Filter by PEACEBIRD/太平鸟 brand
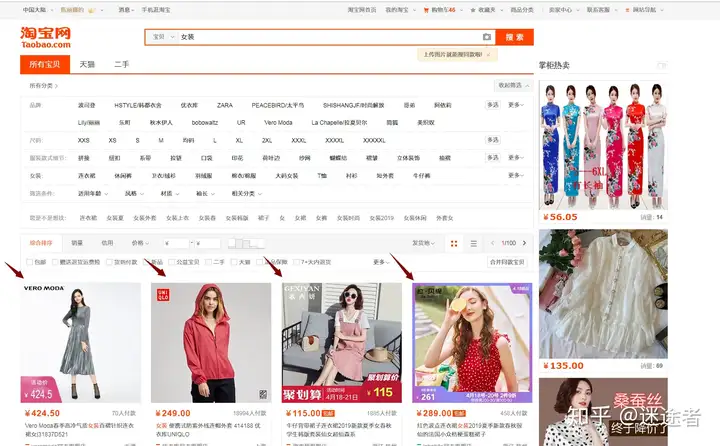The image size is (720, 446). point(278,105)
